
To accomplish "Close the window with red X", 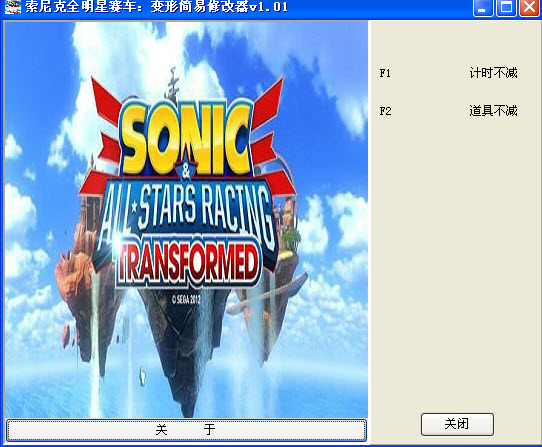I will 530,7.
